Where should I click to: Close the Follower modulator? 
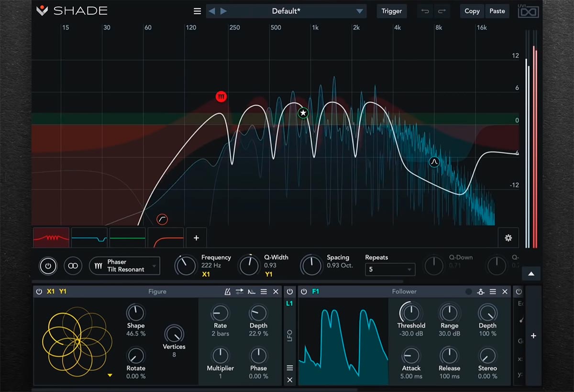(x=505, y=292)
